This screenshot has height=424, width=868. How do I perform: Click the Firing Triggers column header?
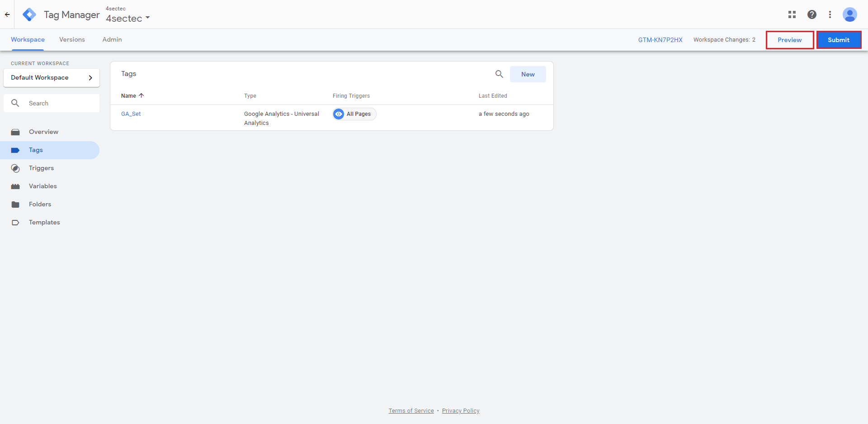351,96
